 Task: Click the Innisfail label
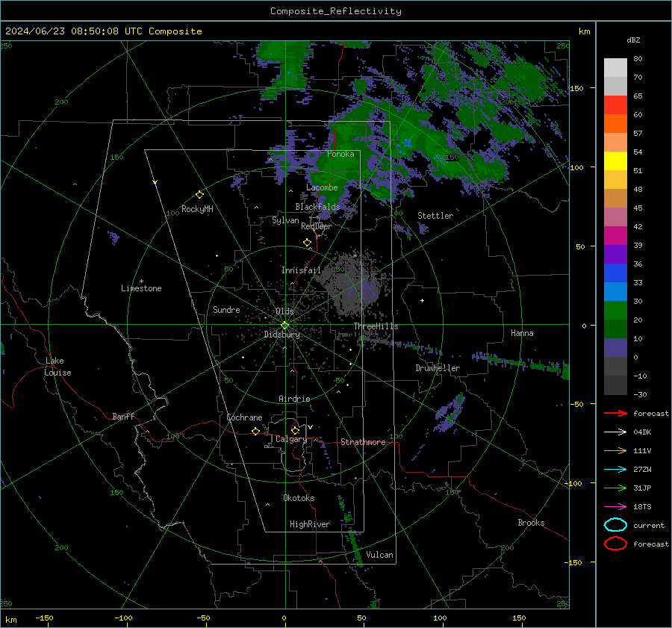pyautogui.click(x=301, y=270)
